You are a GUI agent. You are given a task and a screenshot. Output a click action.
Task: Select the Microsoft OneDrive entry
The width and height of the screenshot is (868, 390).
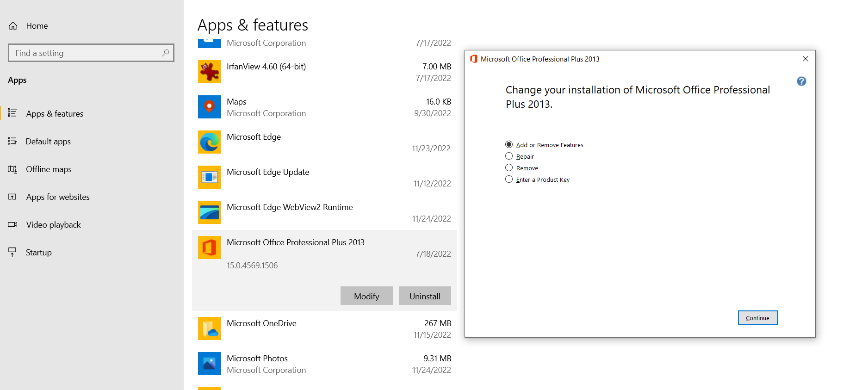324,328
